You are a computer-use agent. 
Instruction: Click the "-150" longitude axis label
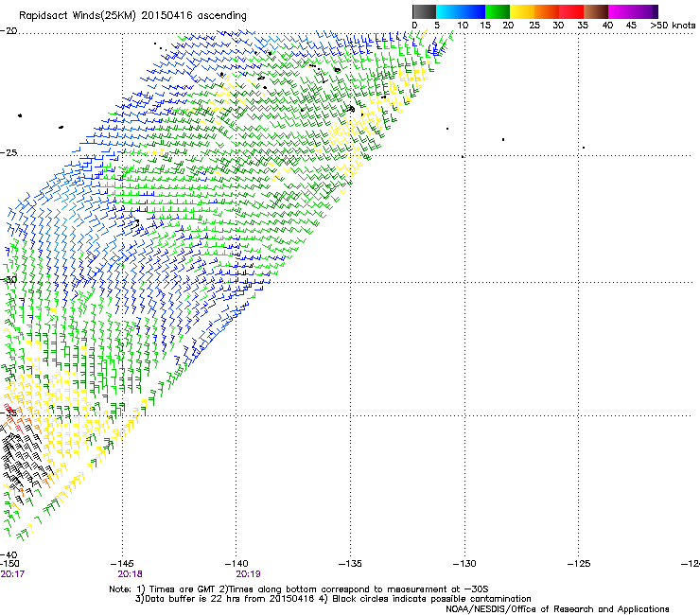coord(9,564)
